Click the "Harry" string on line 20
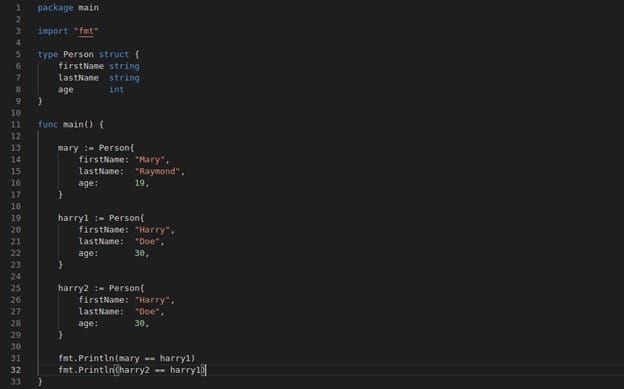The image size is (624, 389). pos(152,230)
